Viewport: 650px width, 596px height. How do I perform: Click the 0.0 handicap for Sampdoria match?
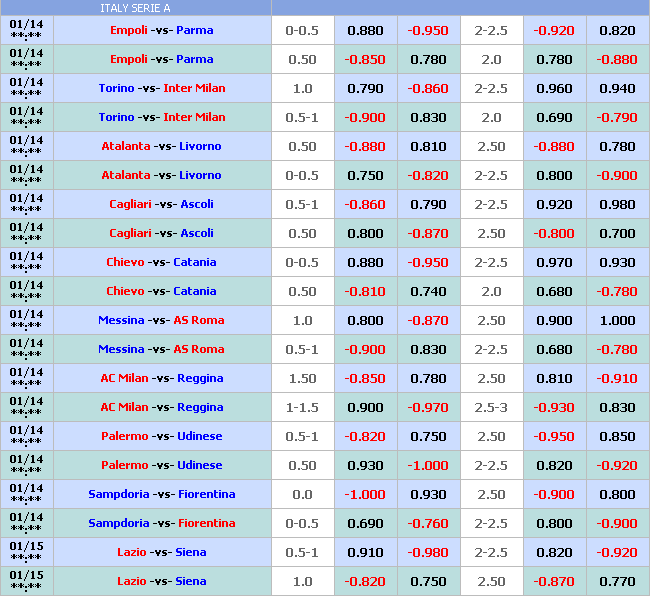tap(302, 494)
